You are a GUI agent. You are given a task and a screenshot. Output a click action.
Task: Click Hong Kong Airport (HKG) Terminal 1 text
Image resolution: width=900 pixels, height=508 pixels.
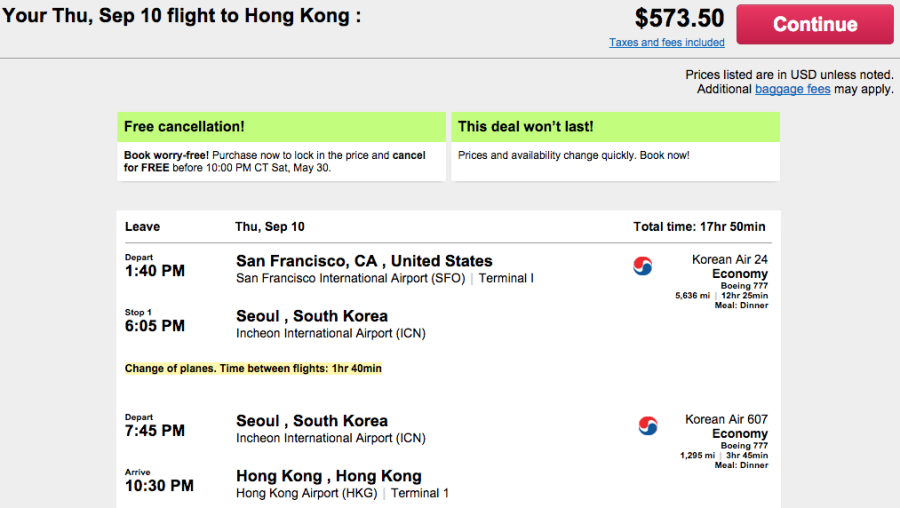[342, 493]
